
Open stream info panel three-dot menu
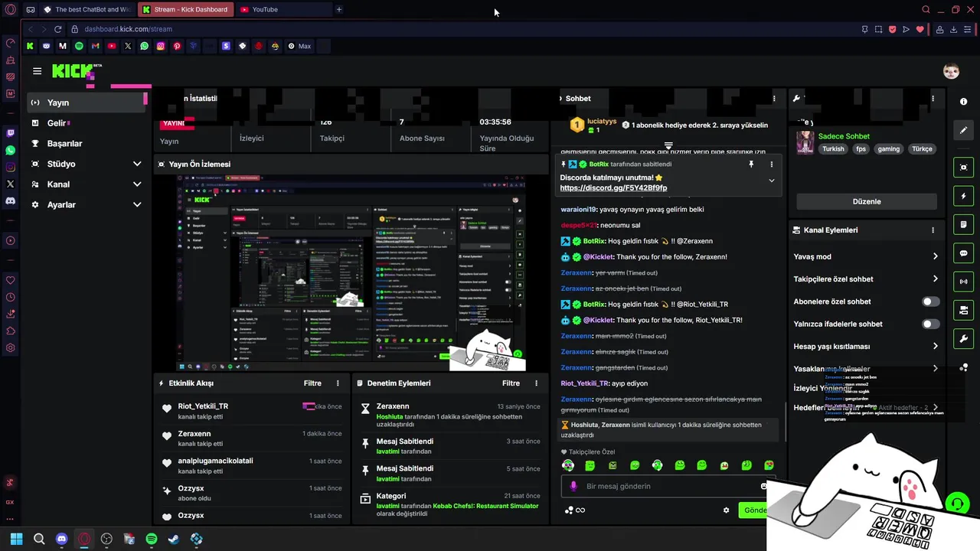tap(933, 99)
